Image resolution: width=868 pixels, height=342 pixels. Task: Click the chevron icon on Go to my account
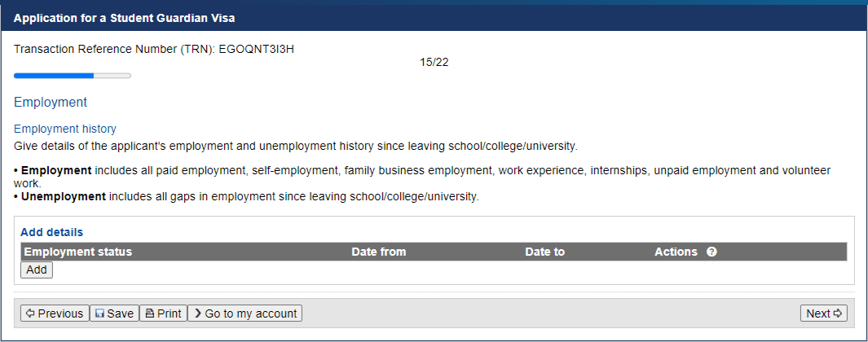[x=197, y=313]
